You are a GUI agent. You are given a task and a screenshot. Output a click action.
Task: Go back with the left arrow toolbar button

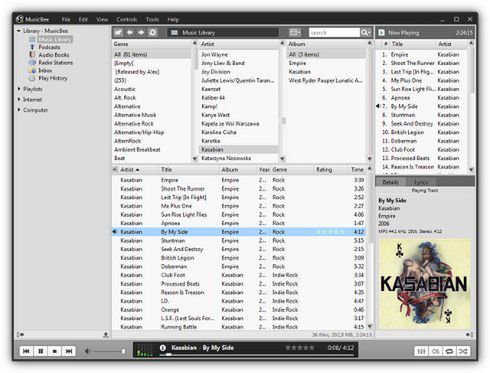pos(130,33)
